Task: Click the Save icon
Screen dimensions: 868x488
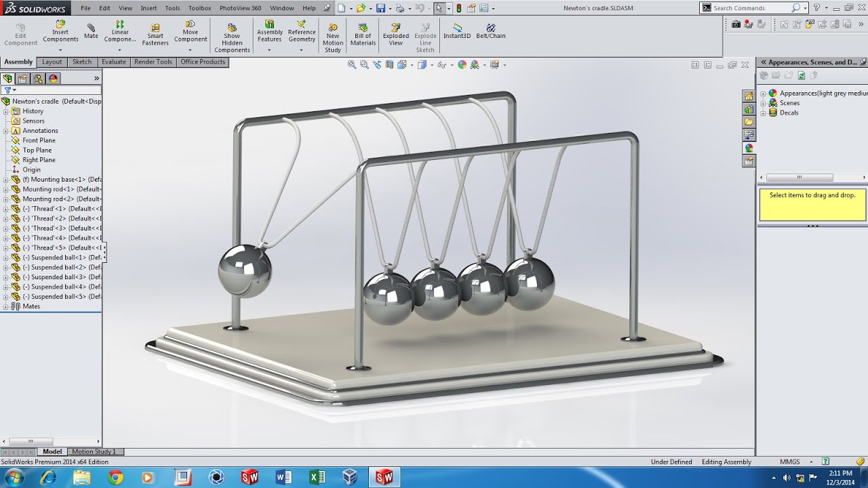Action: click(x=380, y=8)
